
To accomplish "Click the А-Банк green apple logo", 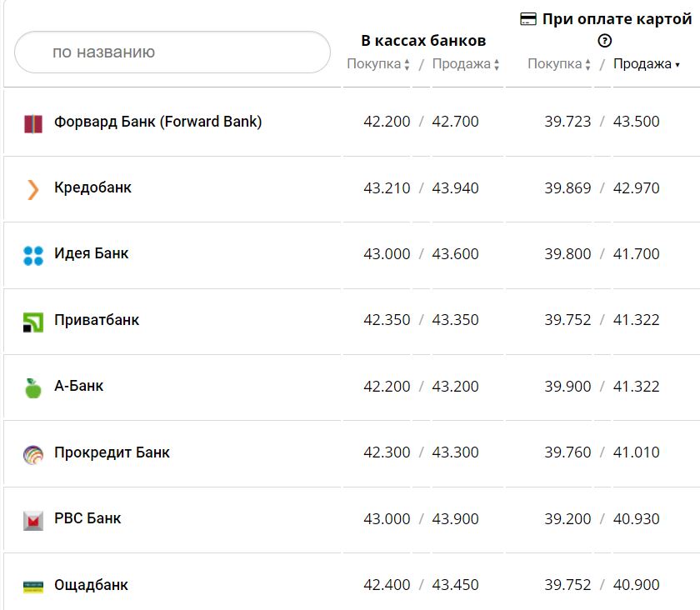I will [x=32, y=387].
